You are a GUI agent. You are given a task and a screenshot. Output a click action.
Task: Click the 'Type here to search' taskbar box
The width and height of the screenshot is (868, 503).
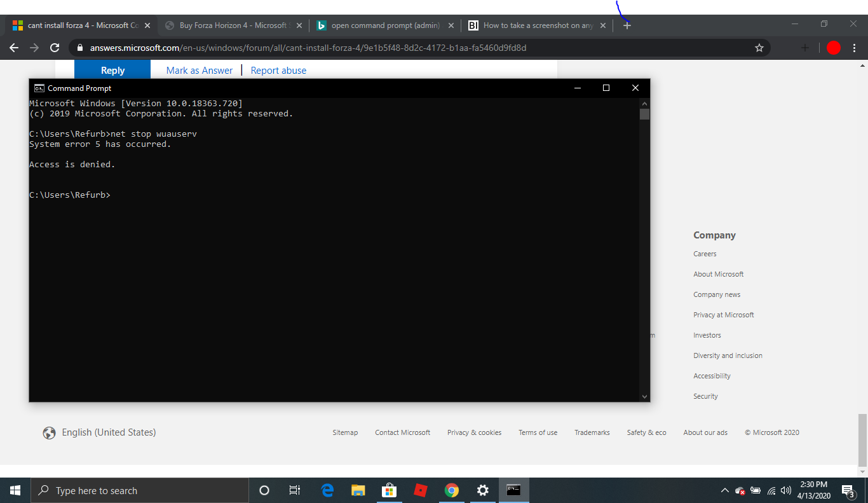coord(140,490)
